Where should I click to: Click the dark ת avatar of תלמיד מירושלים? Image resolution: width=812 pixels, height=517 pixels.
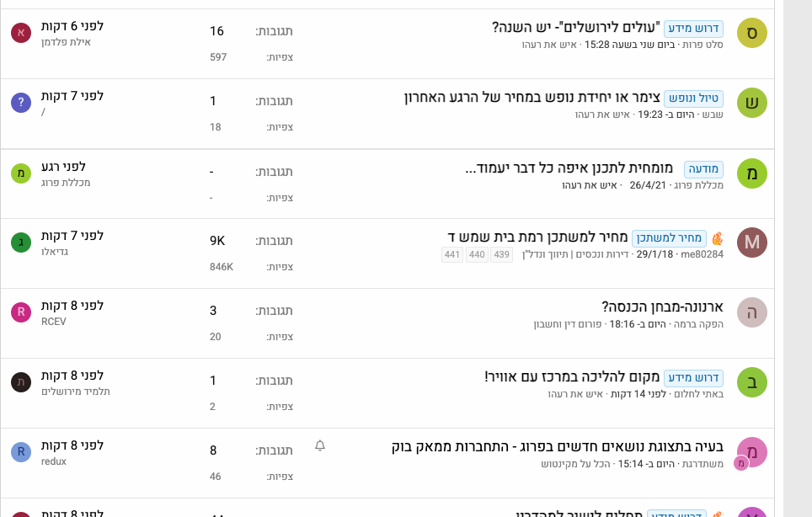(x=21, y=382)
